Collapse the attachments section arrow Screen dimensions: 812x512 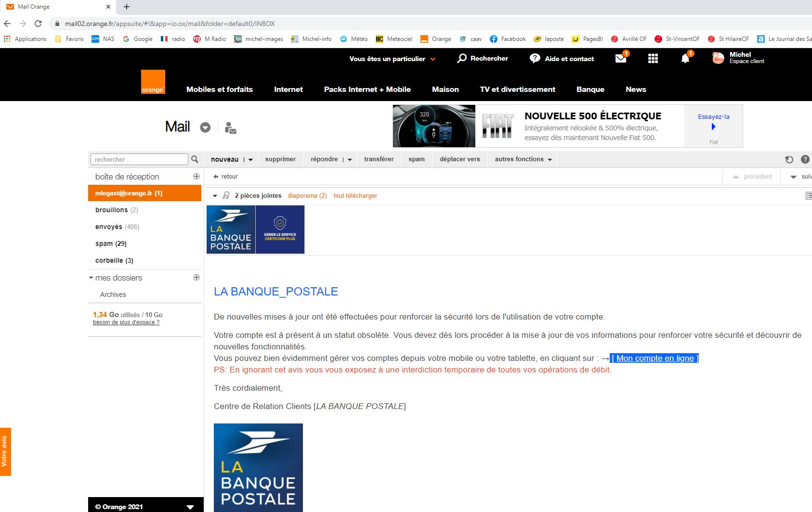pos(215,196)
